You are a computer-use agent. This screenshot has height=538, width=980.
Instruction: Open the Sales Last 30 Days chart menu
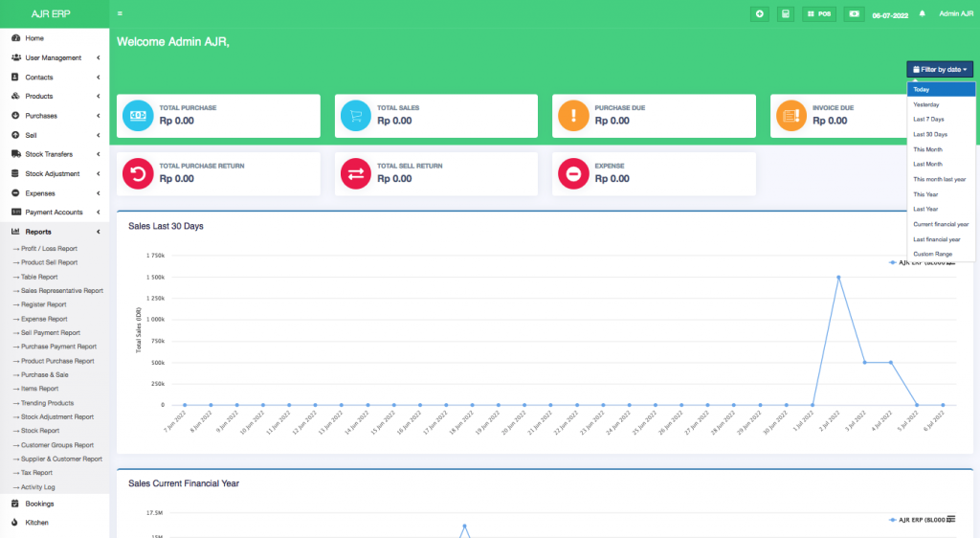point(951,261)
